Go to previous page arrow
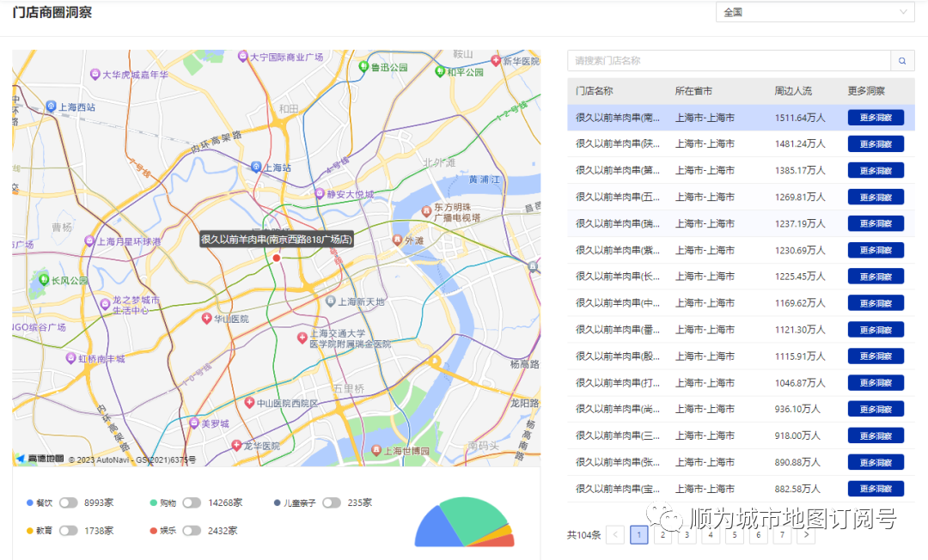Image resolution: width=928 pixels, height=560 pixels. [x=615, y=534]
